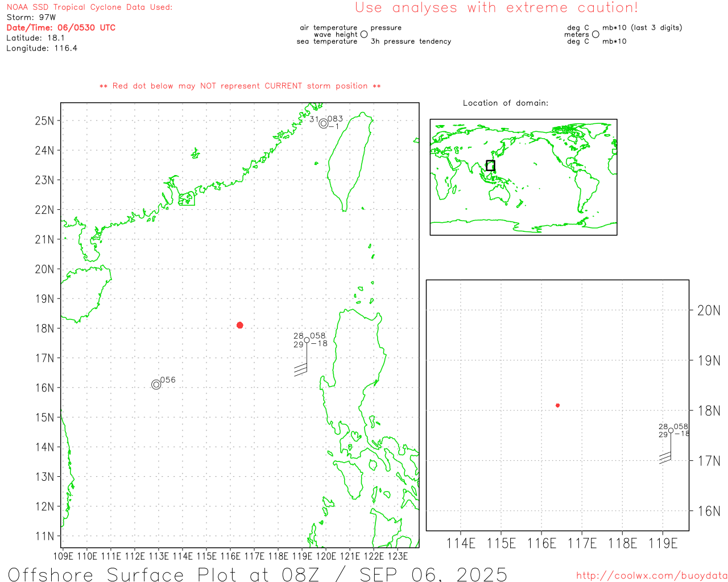
Task: Click the legend circle beside 'wave height'
Action: pyautogui.click(x=364, y=34)
